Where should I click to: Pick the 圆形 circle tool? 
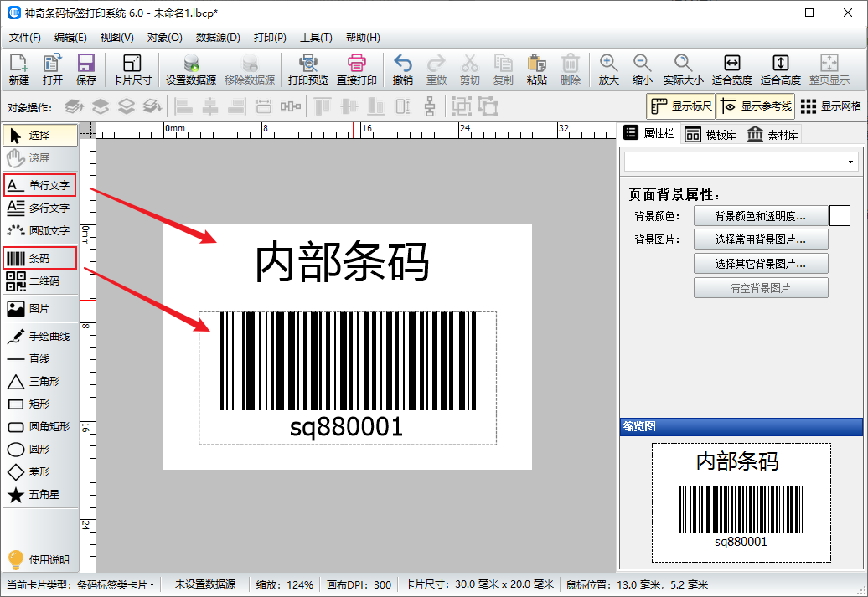point(40,450)
